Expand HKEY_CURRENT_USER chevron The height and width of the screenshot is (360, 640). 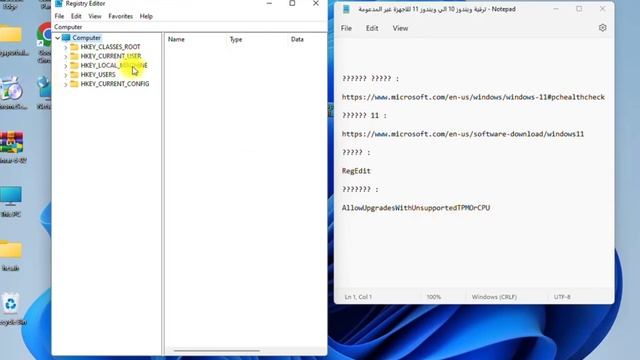pos(66,56)
